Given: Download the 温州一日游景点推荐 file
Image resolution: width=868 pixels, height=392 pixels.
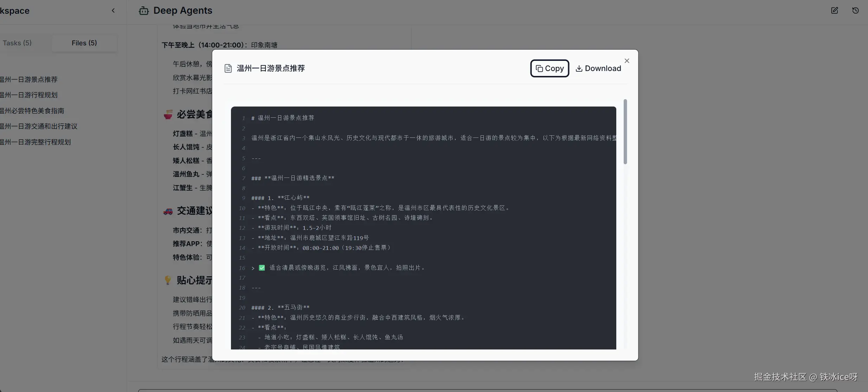Looking at the screenshot, I should coord(598,68).
